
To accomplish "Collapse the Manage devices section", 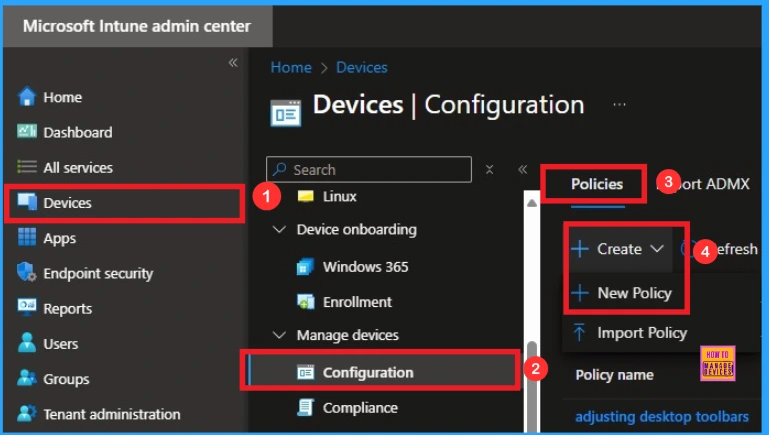I will (279, 335).
